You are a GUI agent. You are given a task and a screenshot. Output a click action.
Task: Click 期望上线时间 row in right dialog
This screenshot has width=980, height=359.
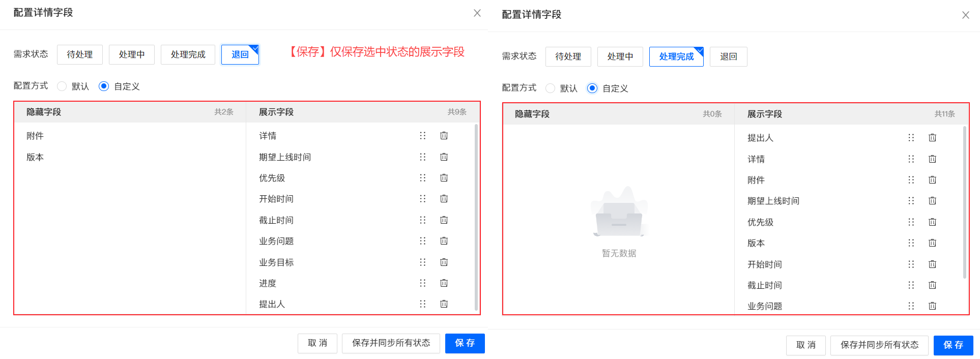pos(848,201)
